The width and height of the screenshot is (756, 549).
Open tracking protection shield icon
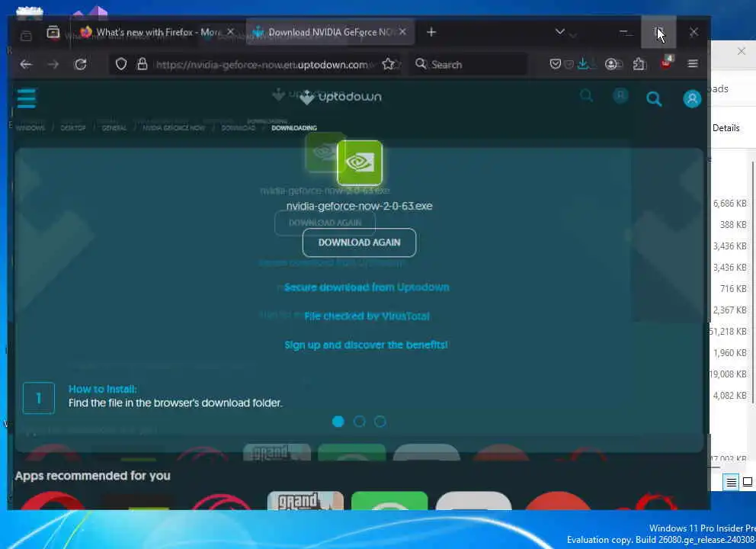121,64
